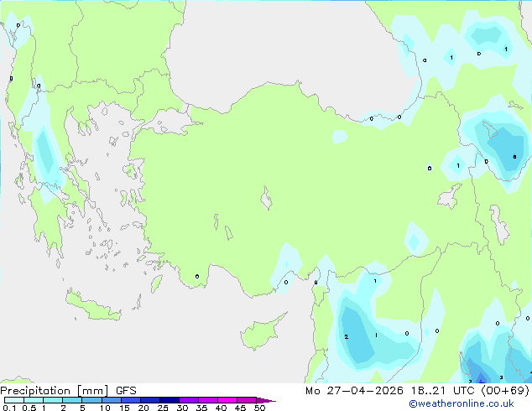This screenshot has width=532, height=411.
Task: Click the purple arrow tip above 50 mm
Action: click(266, 400)
